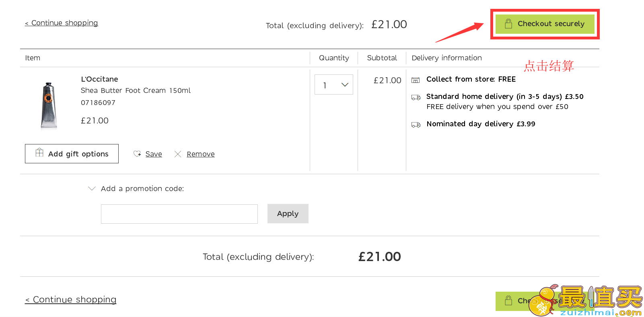The width and height of the screenshot is (644, 317).
Task: Click the gift box icon
Action: click(39, 152)
